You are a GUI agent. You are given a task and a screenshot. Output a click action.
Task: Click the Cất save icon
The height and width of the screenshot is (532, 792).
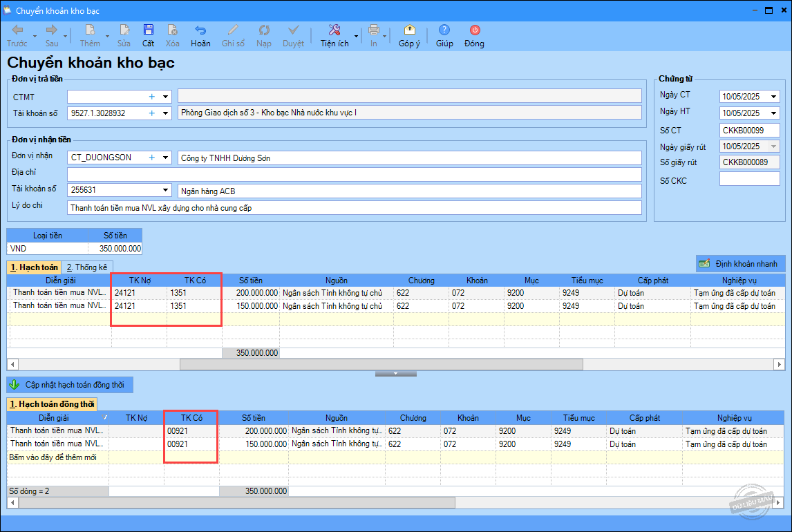[x=148, y=30]
